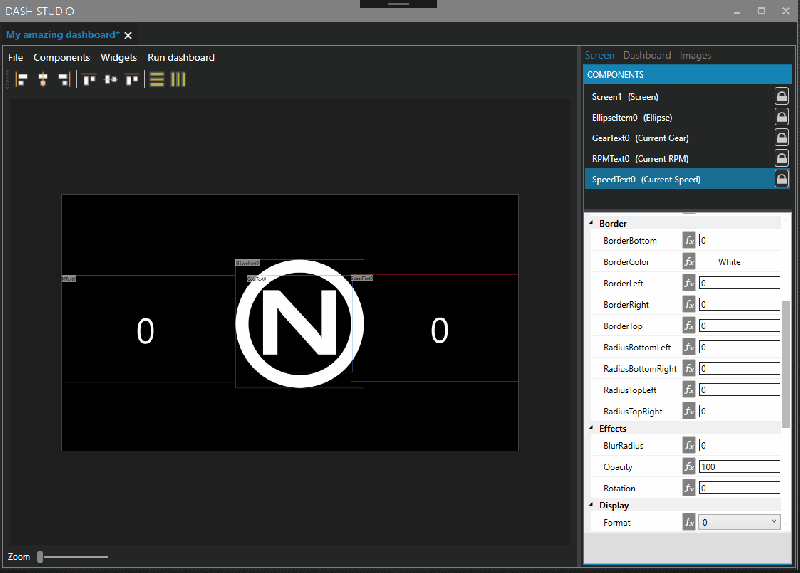Click the BorderLeft value field
The height and width of the screenshot is (573, 800).
(739, 283)
